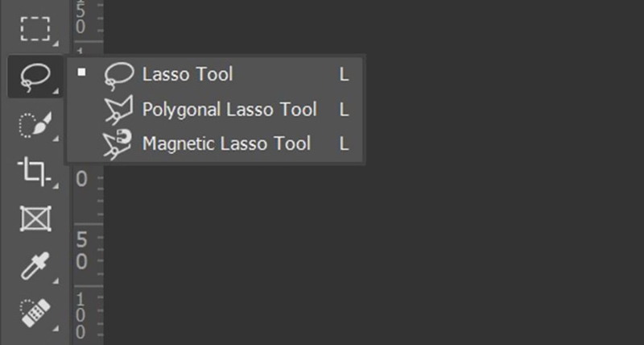644x345 pixels.
Task: Choose "Polygonal Lasso Tool" from the flyout
Action: (229, 110)
